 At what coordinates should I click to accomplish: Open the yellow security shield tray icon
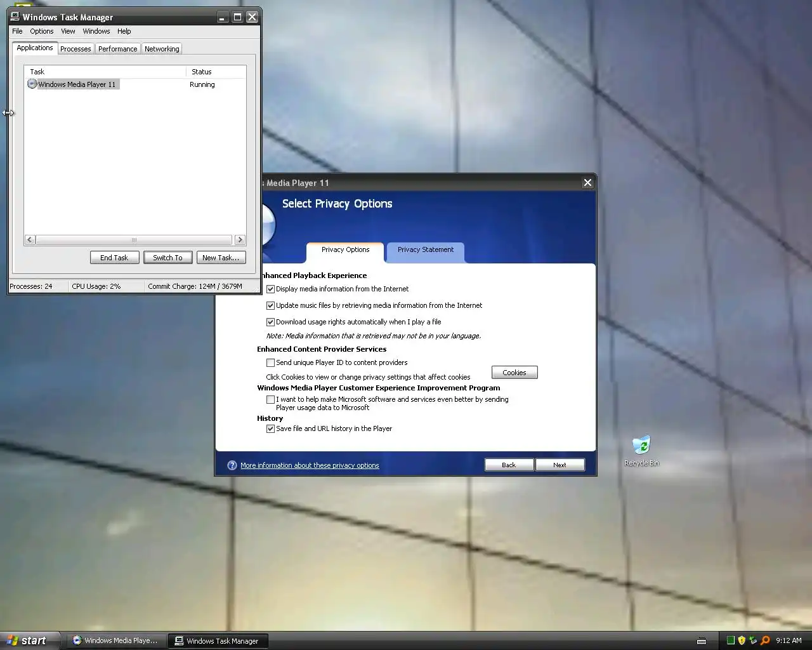tap(742, 640)
